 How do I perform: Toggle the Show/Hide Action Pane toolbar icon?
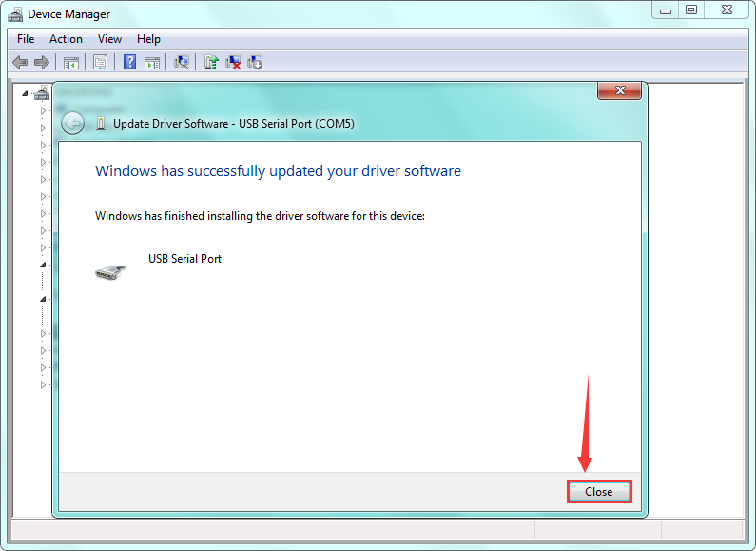pos(152,62)
